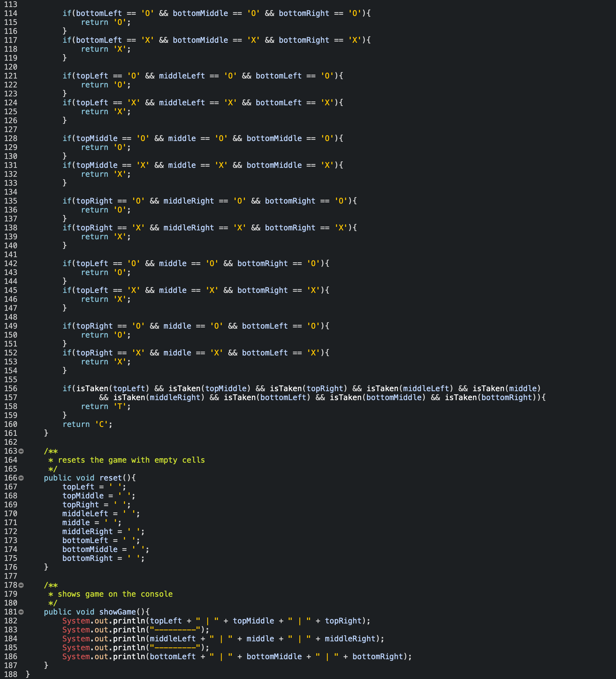Collapse the showGame javadoc comment fold at line 178
Screen dimensions: 616x679
click(21, 585)
